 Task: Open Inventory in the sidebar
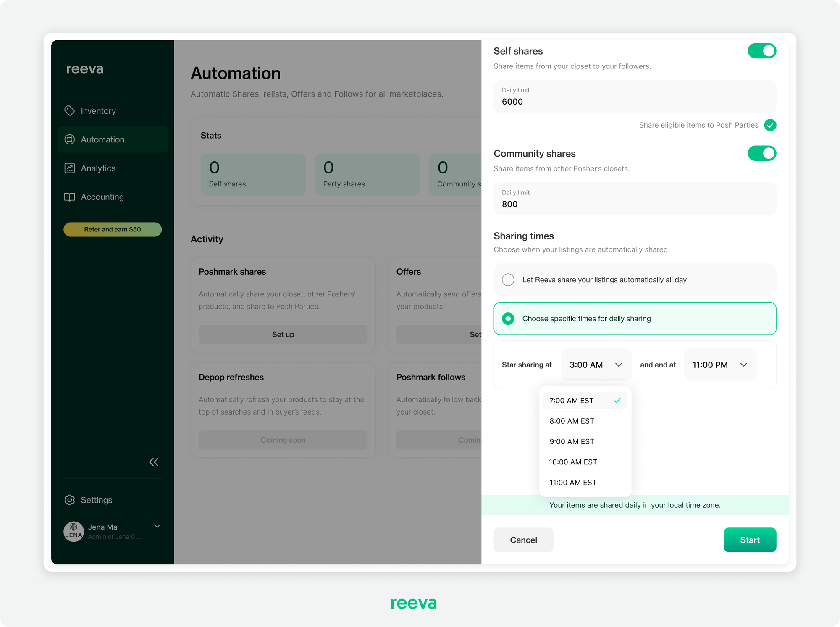(x=113, y=111)
